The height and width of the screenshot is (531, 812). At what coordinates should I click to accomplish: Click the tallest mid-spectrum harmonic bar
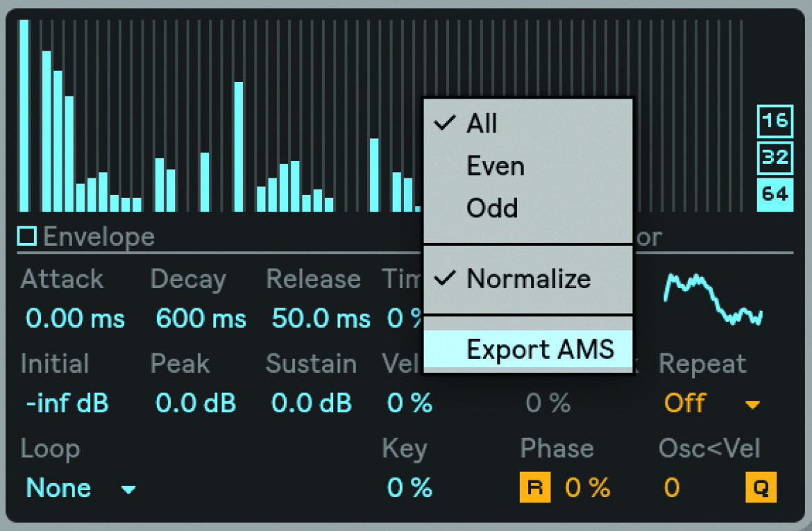[239, 146]
